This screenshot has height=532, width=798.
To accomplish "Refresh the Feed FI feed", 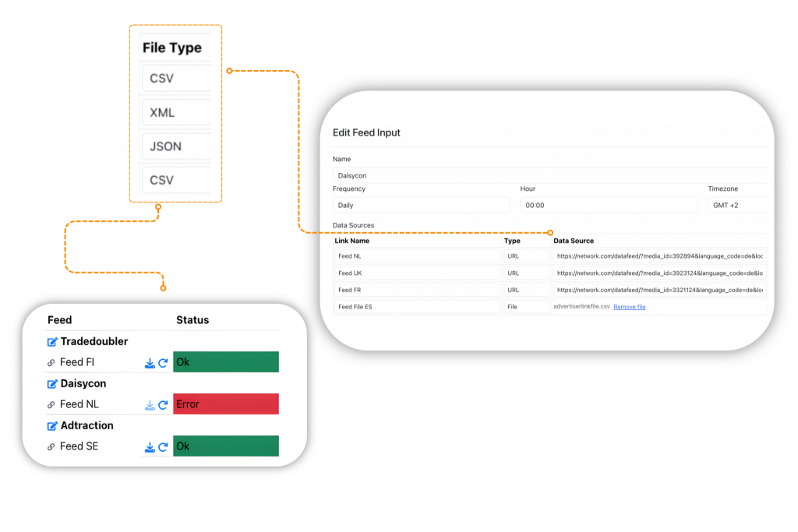I will tap(163, 363).
